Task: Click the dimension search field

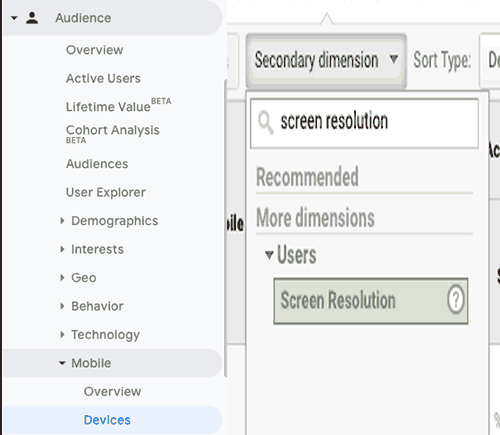Action: (x=364, y=123)
